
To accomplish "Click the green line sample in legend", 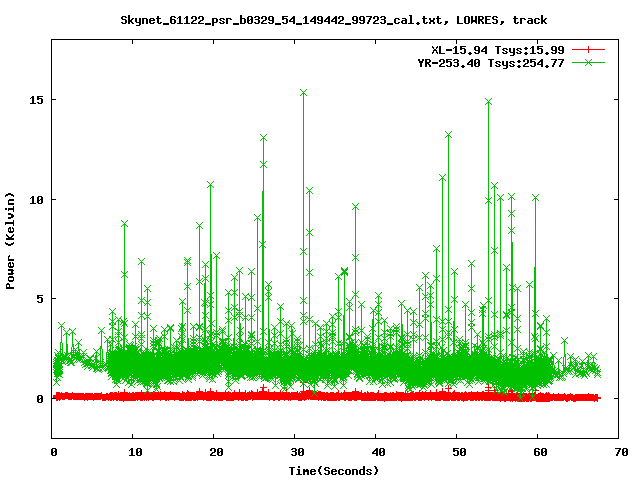I will [589, 62].
